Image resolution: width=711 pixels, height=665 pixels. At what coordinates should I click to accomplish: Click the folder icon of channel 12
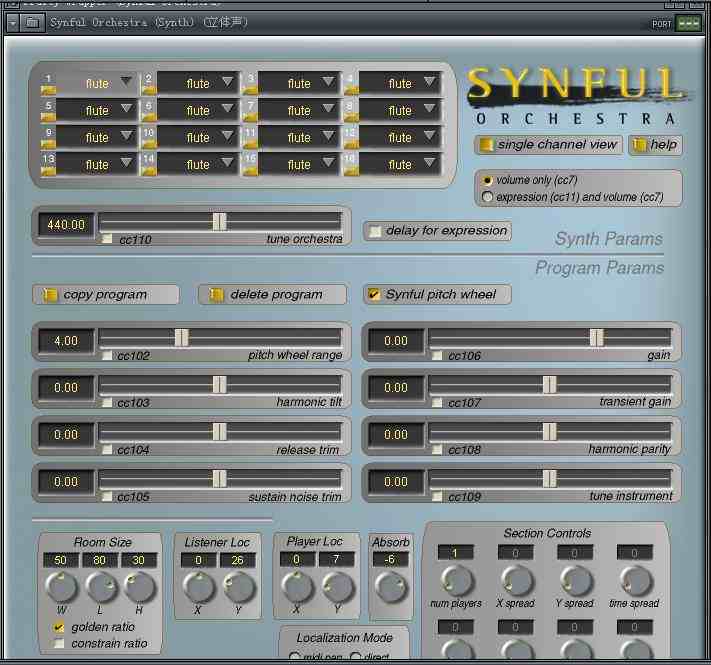coord(351,145)
